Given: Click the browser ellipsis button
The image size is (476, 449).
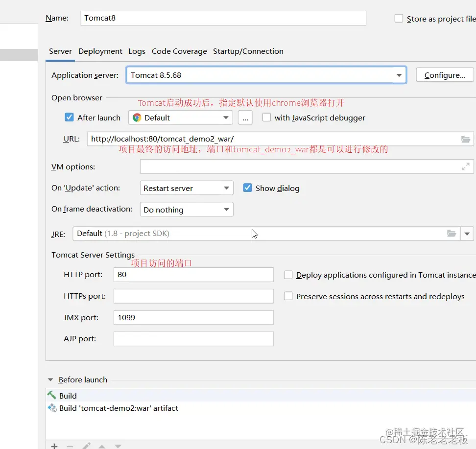Looking at the screenshot, I should (x=245, y=118).
